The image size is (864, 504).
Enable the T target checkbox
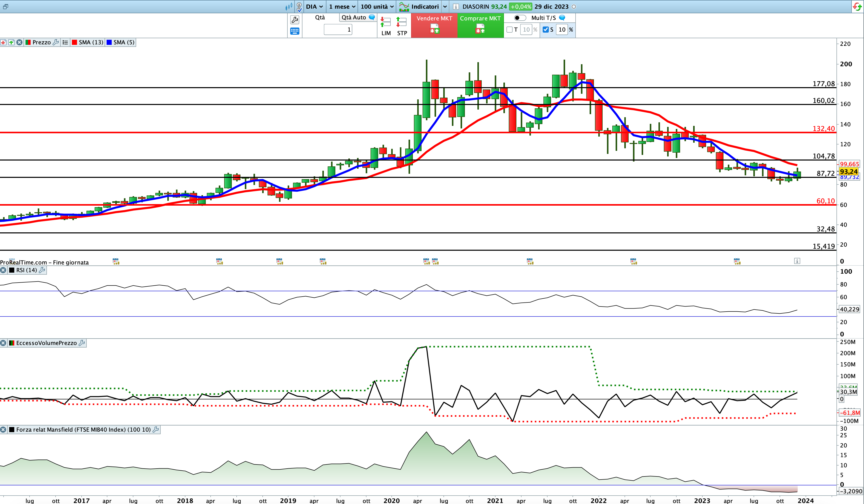click(x=510, y=30)
